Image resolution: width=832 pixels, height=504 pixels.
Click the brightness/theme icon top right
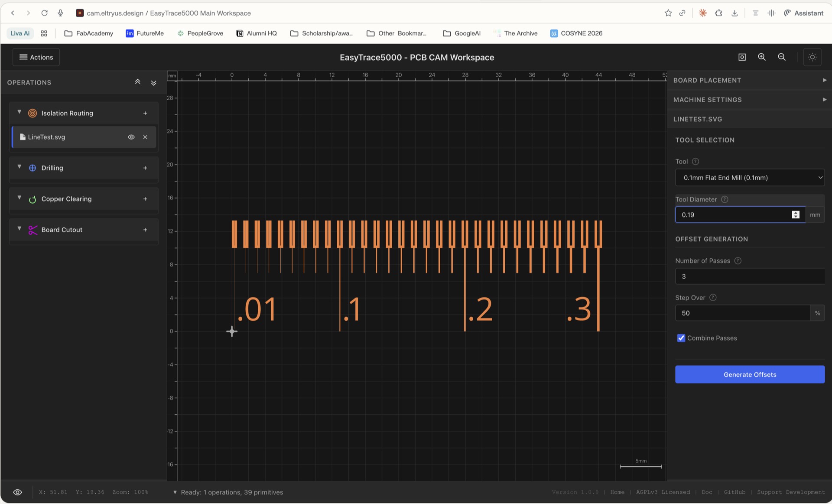(x=812, y=57)
